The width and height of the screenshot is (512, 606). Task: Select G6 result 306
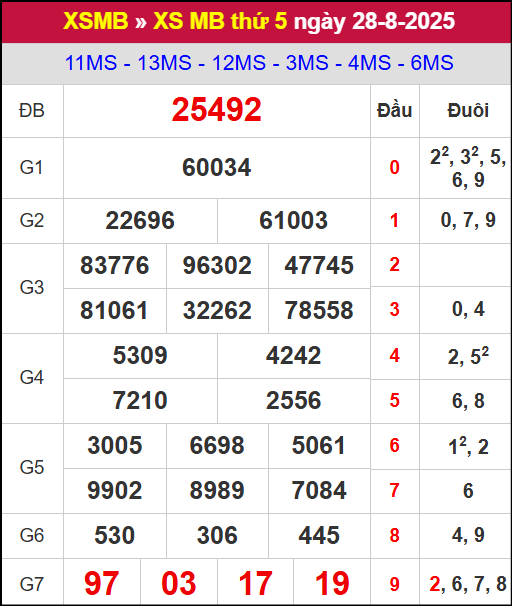[217, 535]
